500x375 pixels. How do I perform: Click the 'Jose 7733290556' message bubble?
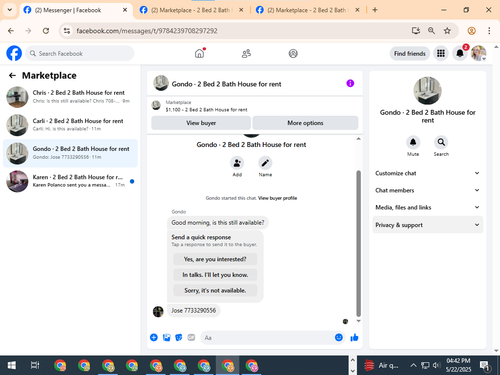(193, 310)
